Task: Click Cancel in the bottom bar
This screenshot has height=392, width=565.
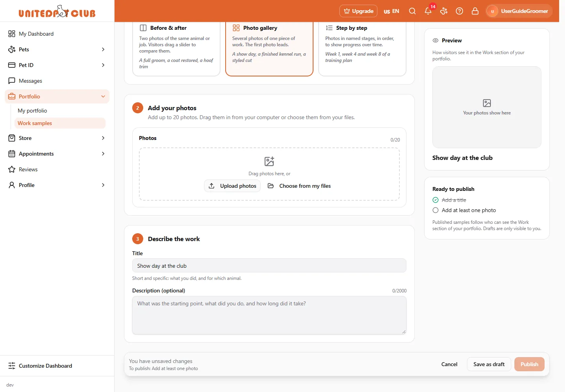Action: pyautogui.click(x=449, y=364)
